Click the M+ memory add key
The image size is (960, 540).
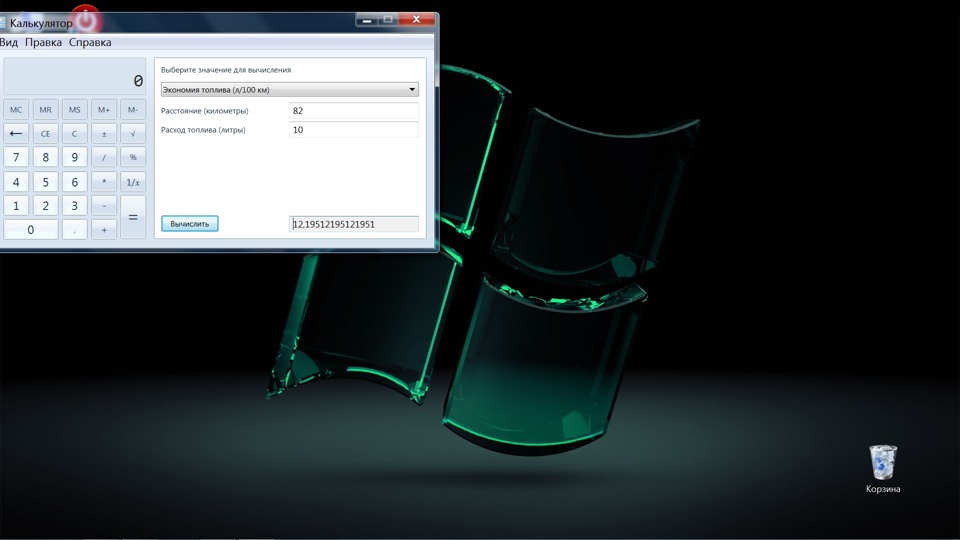[x=104, y=110]
